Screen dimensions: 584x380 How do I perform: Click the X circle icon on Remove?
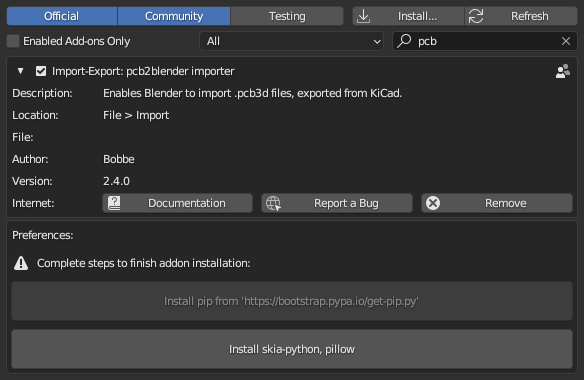coord(433,203)
